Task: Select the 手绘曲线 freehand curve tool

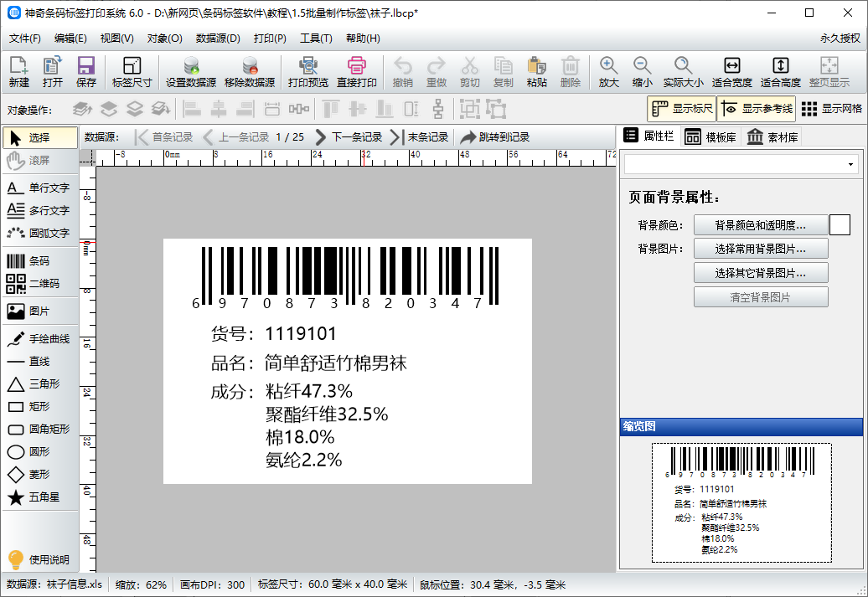Action: tap(39, 339)
